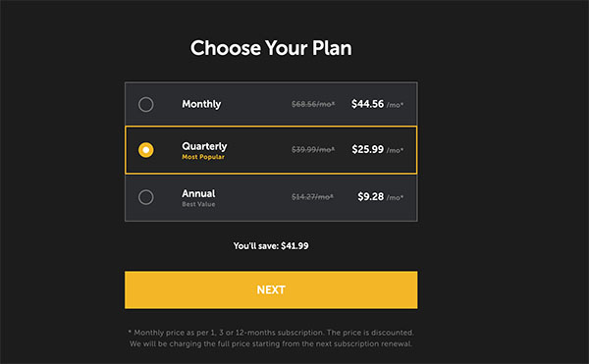The image size is (589, 364).
Task: Select the Monthly plan radio button
Action: (x=145, y=104)
